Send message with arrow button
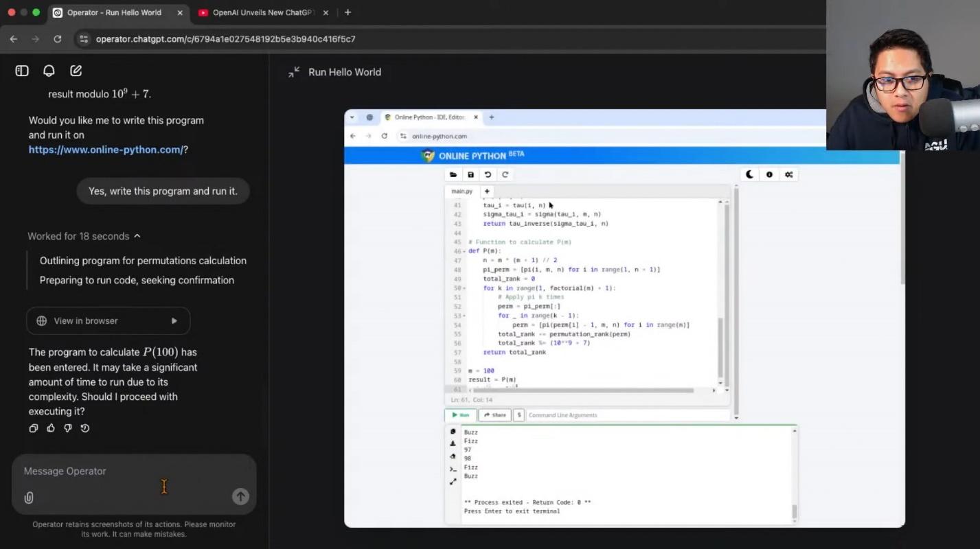This screenshot has height=549, width=980. 240,497
